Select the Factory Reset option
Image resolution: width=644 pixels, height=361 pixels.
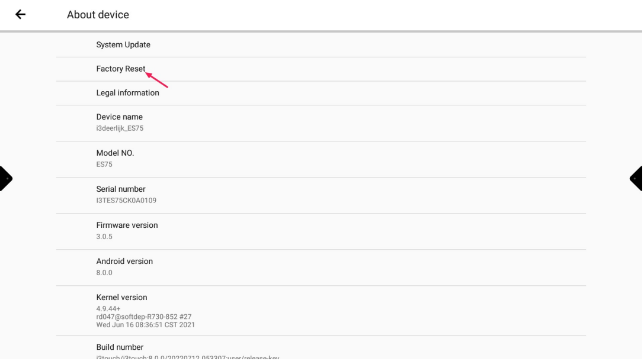tap(121, 69)
